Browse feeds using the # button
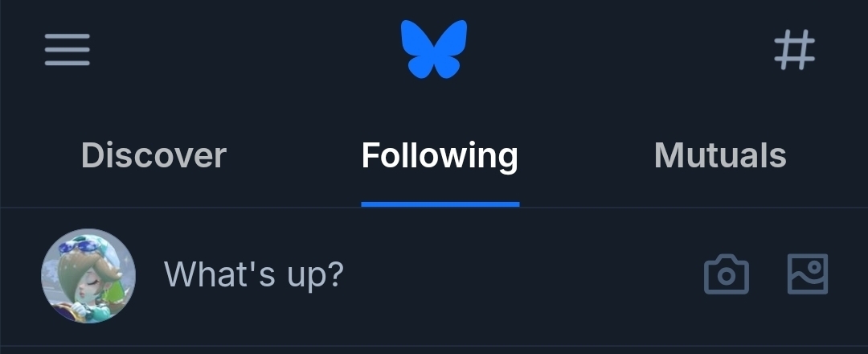Viewport: 868px width, 354px height. click(x=794, y=50)
